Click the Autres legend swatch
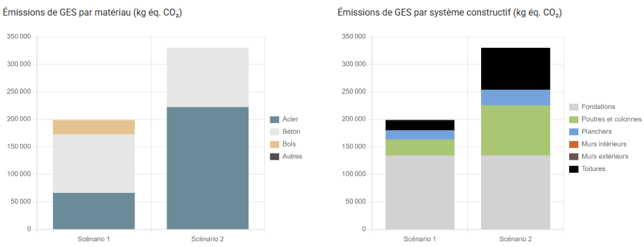Viewport: 644px width, 247px height. click(274, 156)
